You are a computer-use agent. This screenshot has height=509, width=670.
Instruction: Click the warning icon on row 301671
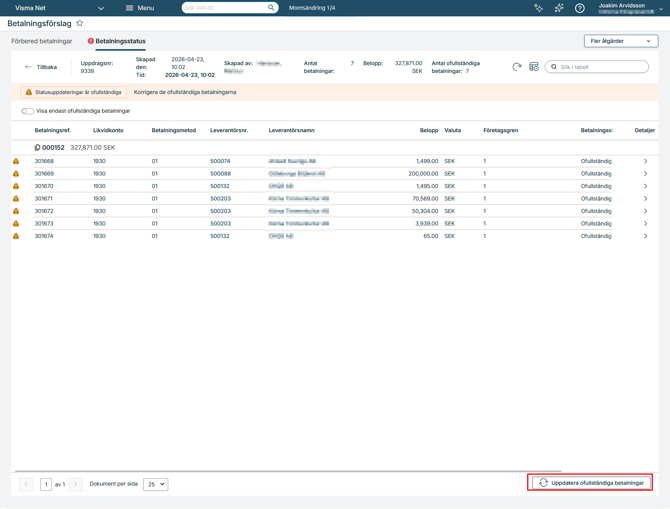(x=16, y=198)
